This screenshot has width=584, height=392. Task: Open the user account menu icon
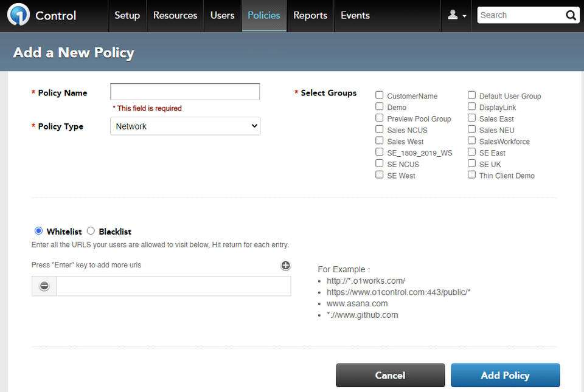pyautogui.click(x=456, y=15)
